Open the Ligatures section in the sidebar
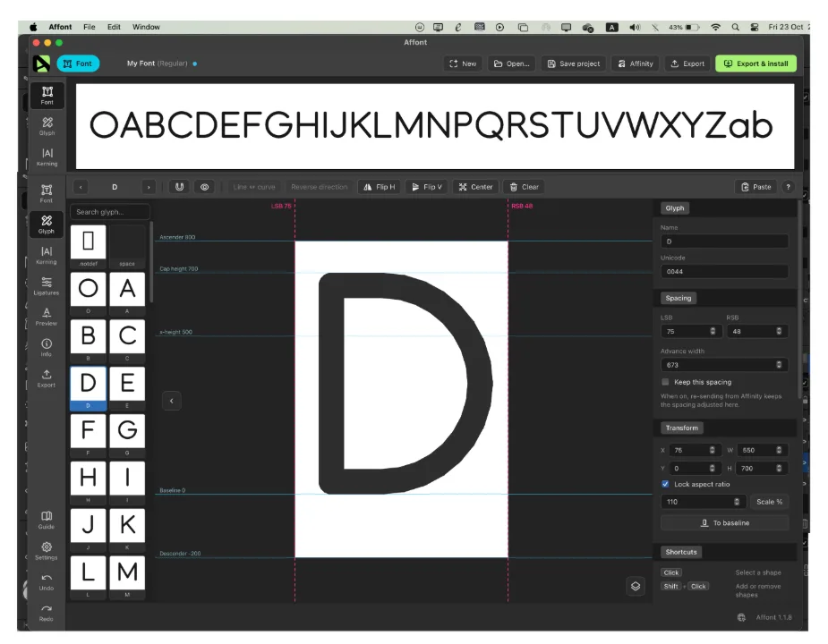 pos(47,285)
